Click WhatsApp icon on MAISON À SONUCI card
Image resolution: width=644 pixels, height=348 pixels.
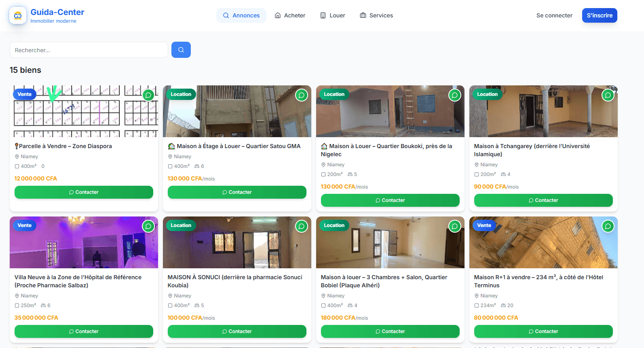tap(302, 226)
